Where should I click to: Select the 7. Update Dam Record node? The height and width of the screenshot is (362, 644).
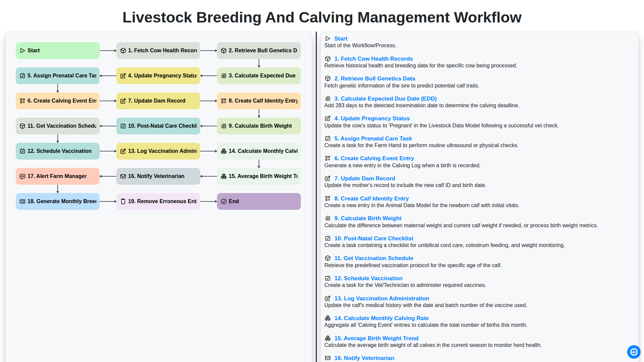pyautogui.click(x=158, y=101)
